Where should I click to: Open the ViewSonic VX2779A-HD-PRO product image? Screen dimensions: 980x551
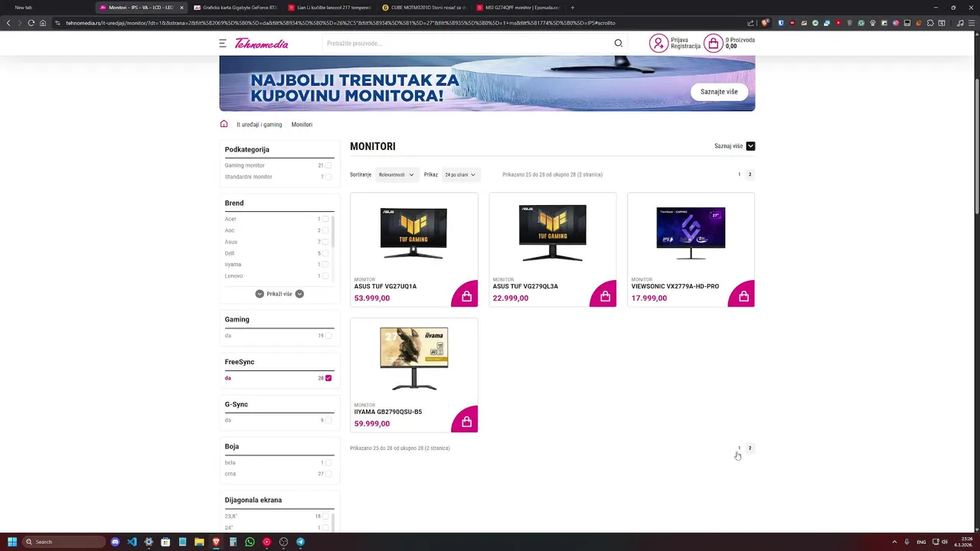[691, 233]
